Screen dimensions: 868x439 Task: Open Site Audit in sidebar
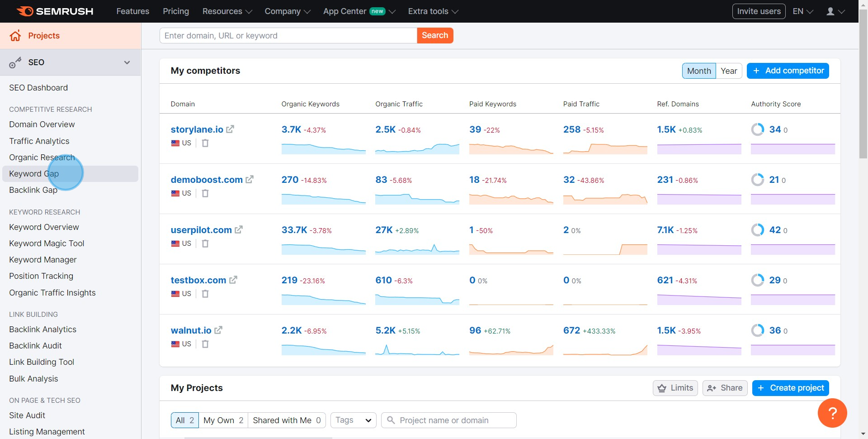pyautogui.click(x=27, y=415)
